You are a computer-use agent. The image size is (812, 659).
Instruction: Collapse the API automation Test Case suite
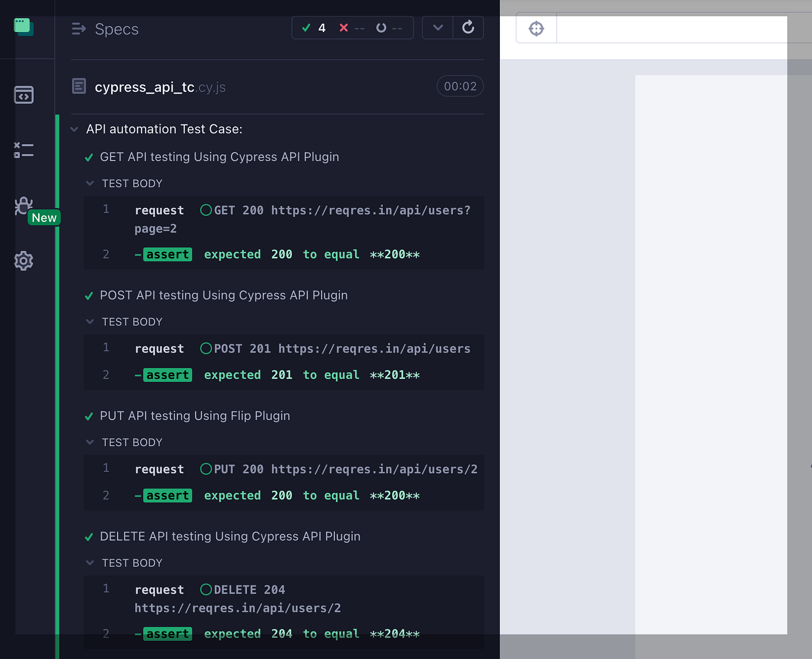[x=75, y=129]
